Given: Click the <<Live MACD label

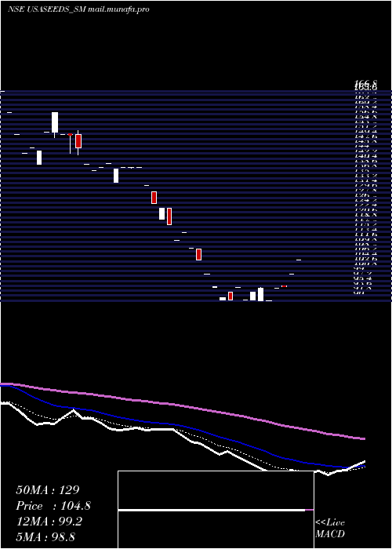Looking at the screenshot, I should point(330,529).
